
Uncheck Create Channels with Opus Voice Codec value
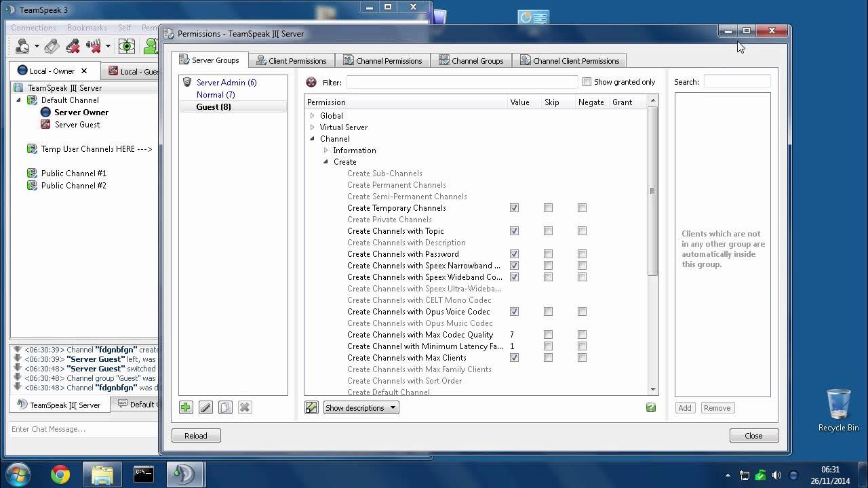click(x=514, y=312)
